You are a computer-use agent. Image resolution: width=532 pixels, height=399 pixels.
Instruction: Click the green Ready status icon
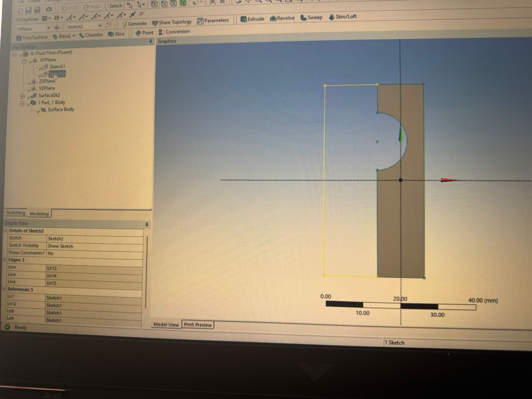[7, 327]
